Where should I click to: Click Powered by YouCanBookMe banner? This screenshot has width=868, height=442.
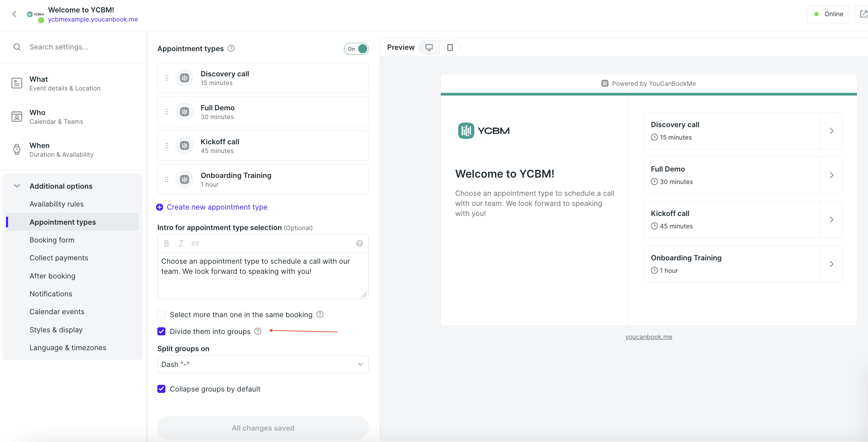[x=648, y=83]
